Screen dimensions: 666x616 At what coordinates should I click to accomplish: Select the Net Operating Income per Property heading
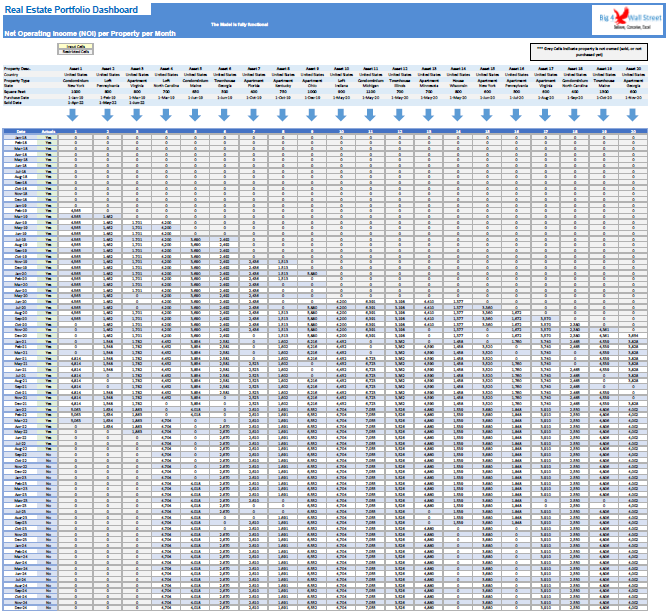pyautogui.click(x=90, y=33)
